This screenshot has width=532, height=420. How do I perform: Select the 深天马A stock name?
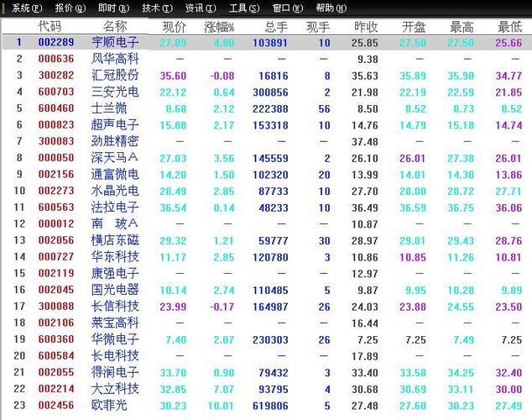coord(114,158)
